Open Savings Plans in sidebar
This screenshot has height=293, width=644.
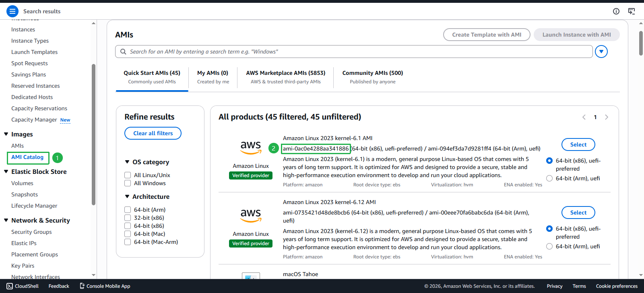coord(29,74)
